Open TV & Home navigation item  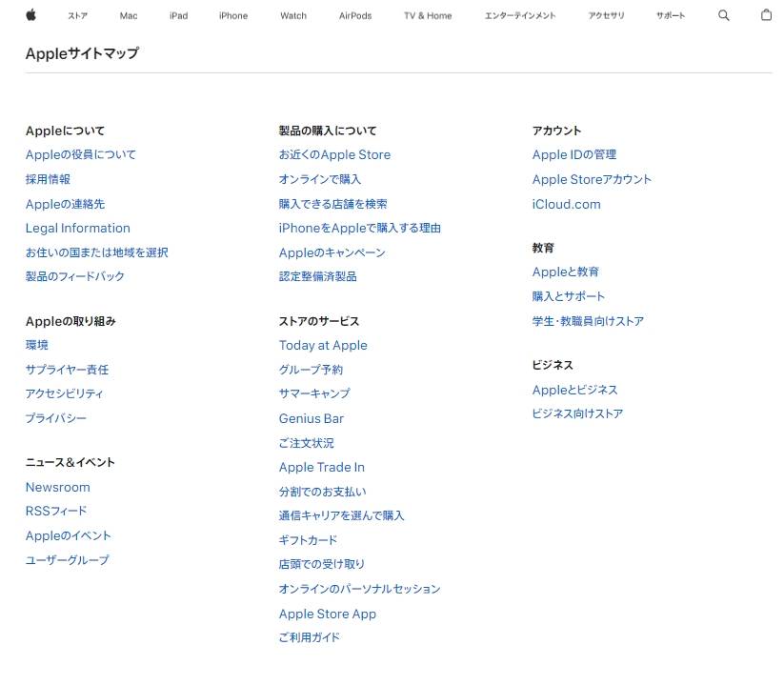(428, 16)
